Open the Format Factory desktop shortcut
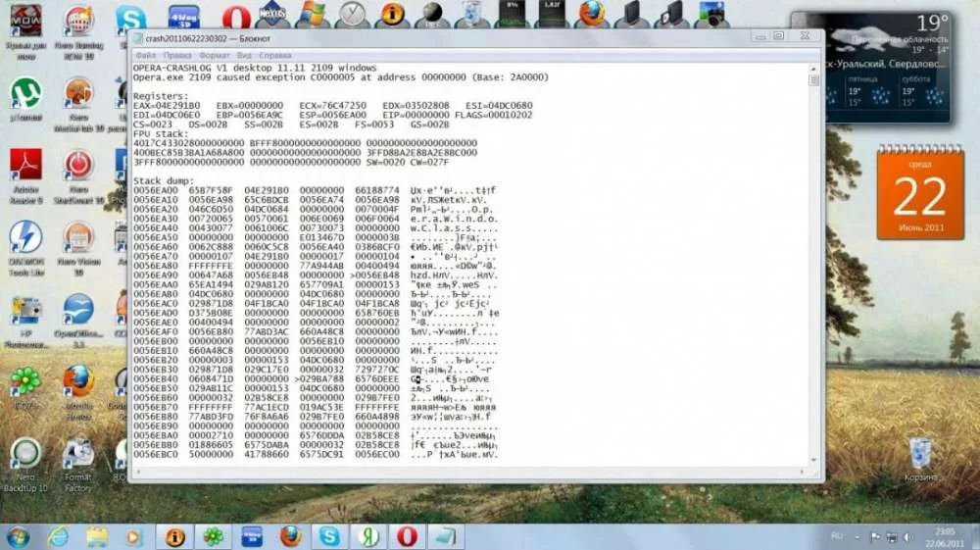This screenshot has height=550, width=980. [x=78, y=466]
